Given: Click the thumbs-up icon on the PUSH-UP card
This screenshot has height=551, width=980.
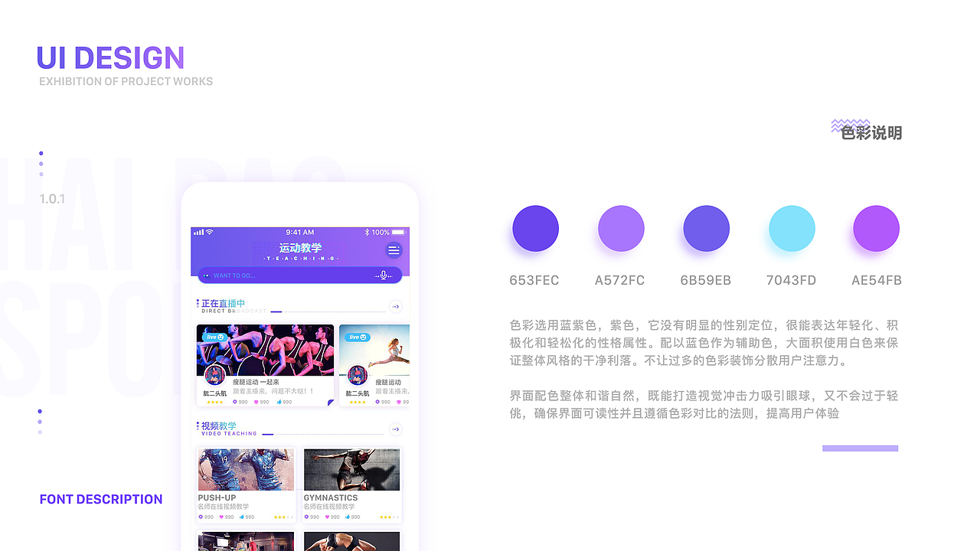Looking at the screenshot, I should (x=243, y=517).
